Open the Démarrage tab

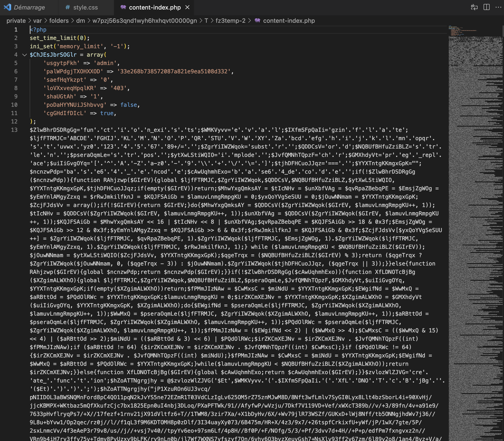pyautogui.click(x=29, y=7)
